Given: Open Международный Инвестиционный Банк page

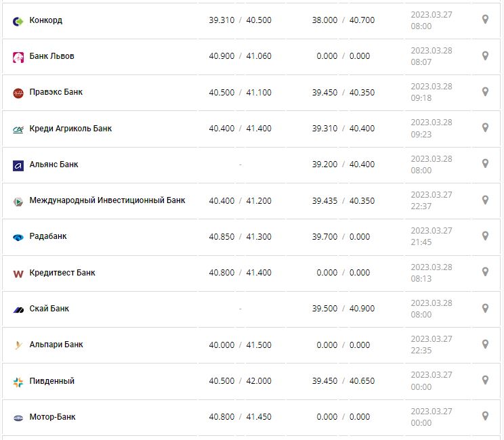Looking at the screenshot, I should [107, 200].
